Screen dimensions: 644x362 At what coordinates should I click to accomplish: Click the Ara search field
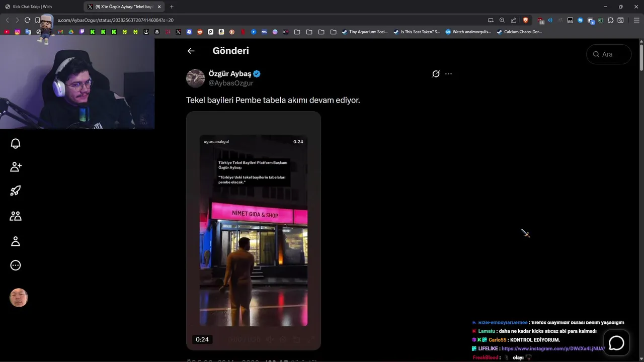609,54
